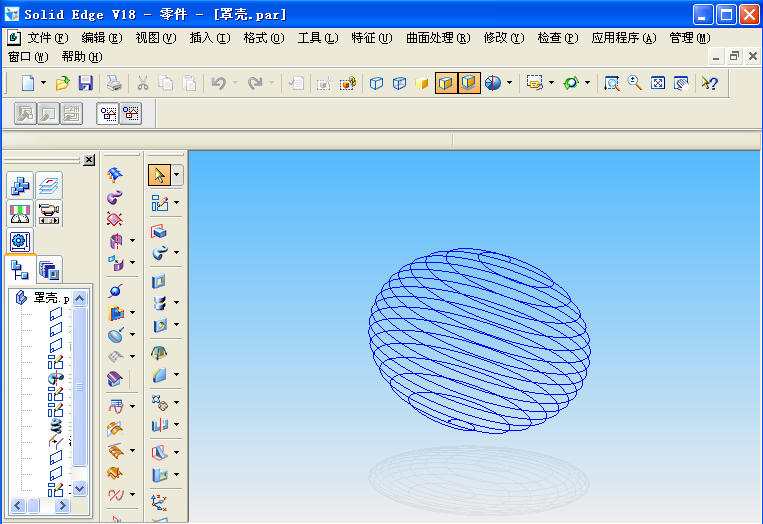Switch to the Feature PathFinder tab
763x524 pixels.
click(20, 269)
